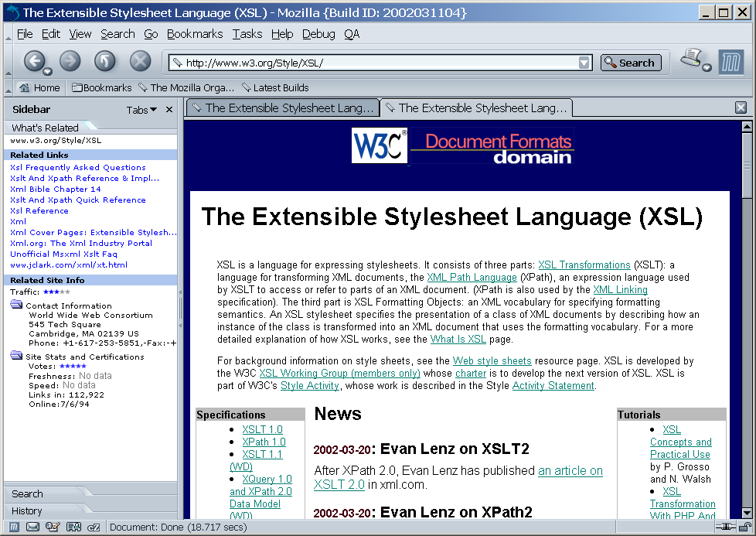Open the View menu

pyautogui.click(x=80, y=34)
